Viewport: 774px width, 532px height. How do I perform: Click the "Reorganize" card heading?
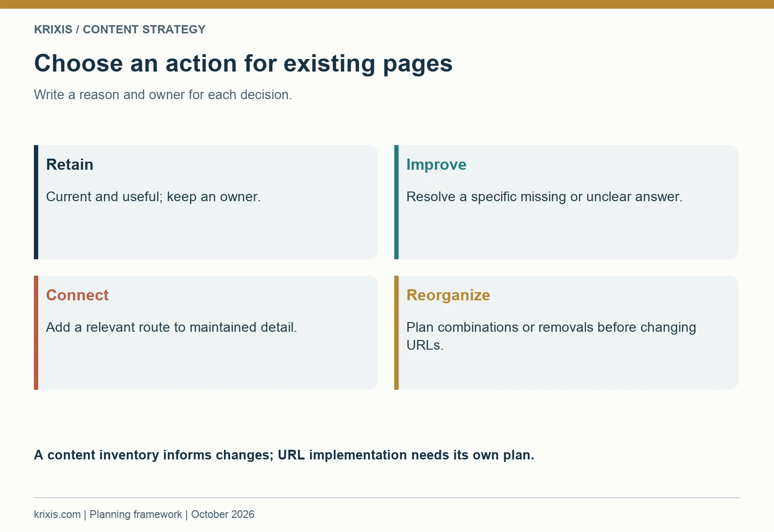[x=448, y=295]
